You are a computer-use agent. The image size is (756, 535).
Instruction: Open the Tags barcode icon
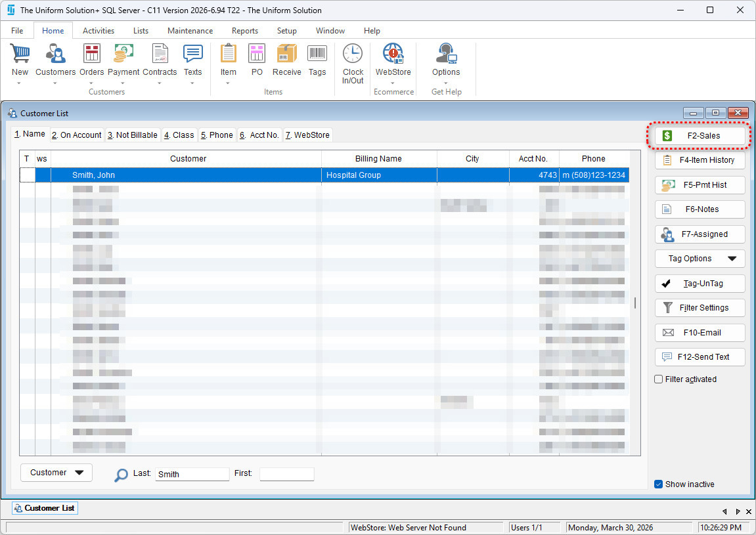pos(317,54)
